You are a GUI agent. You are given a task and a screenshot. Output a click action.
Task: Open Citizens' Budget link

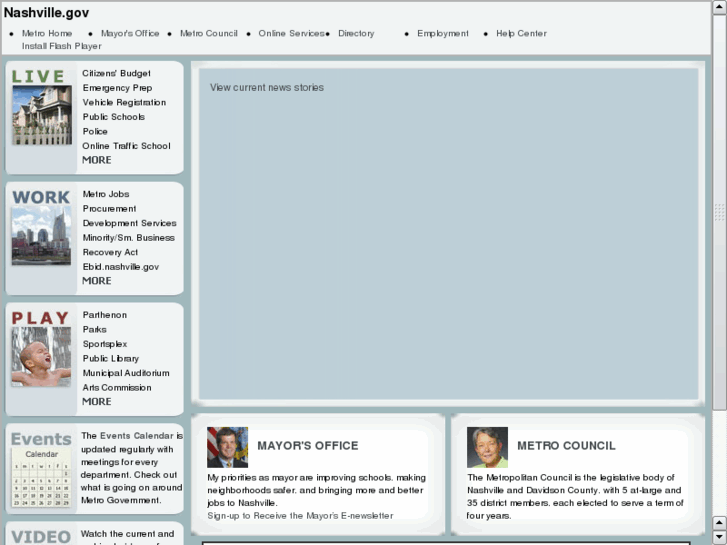(x=116, y=73)
